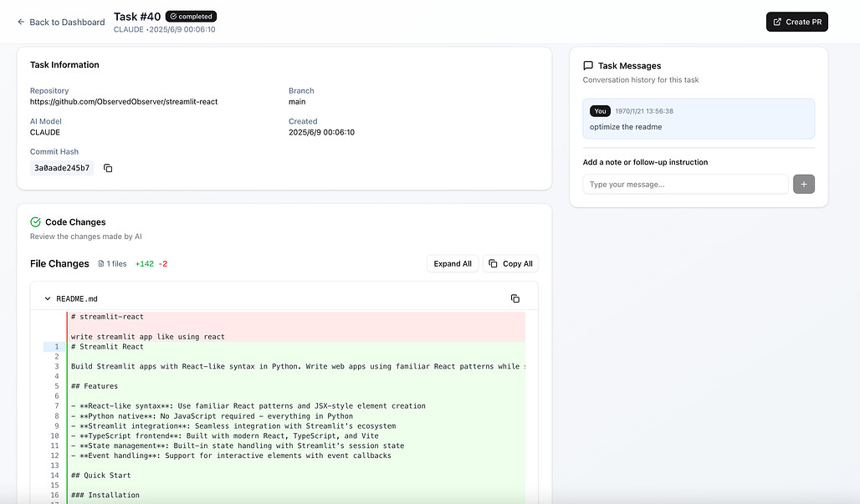Click the You badge in Task Messages

tap(600, 111)
